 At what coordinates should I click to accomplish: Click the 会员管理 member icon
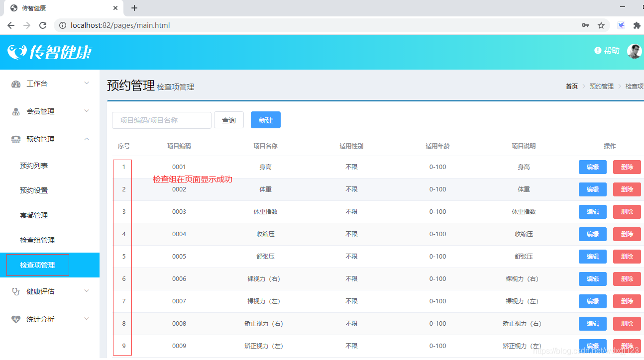pyautogui.click(x=16, y=111)
